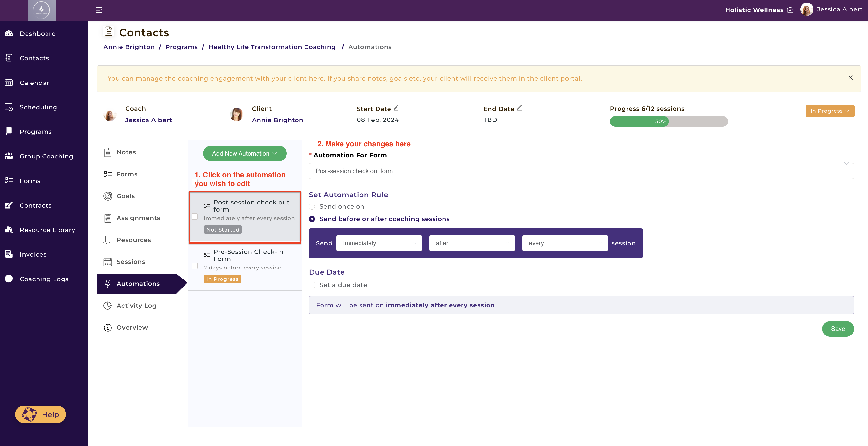868x446 pixels.
Task: Click the Save button
Action: 838,329
